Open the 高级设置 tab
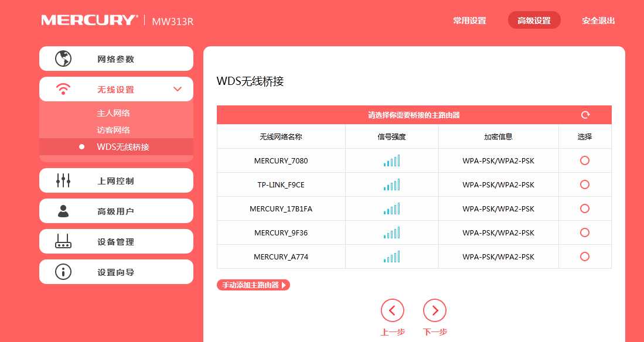Image resolution: width=644 pixels, height=342 pixels. pyautogui.click(x=534, y=20)
